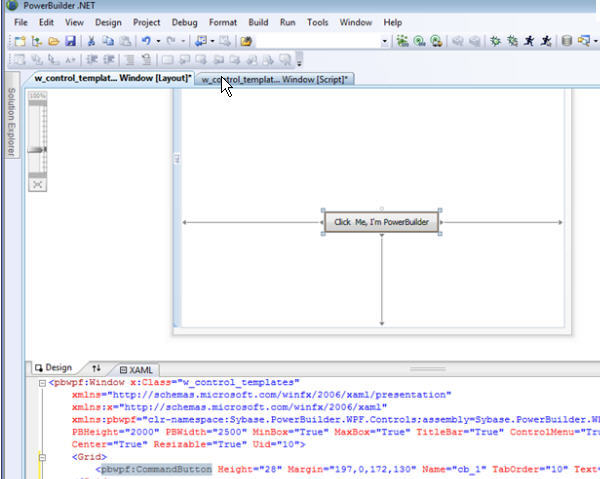
Task: Open the Project menu
Action: tap(146, 23)
